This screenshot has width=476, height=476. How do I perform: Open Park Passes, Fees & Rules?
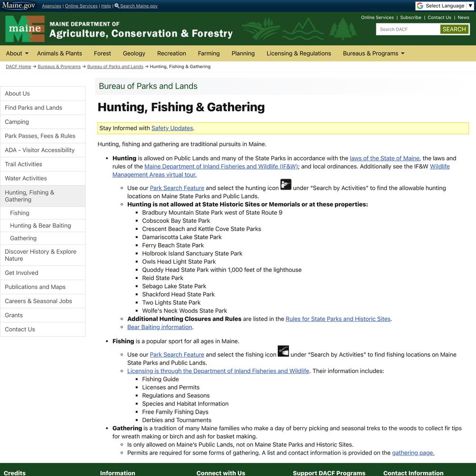(x=43, y=136)
